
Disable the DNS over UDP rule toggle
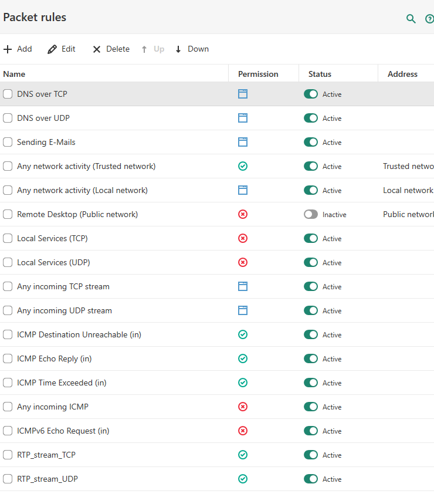tap(311, 118)
